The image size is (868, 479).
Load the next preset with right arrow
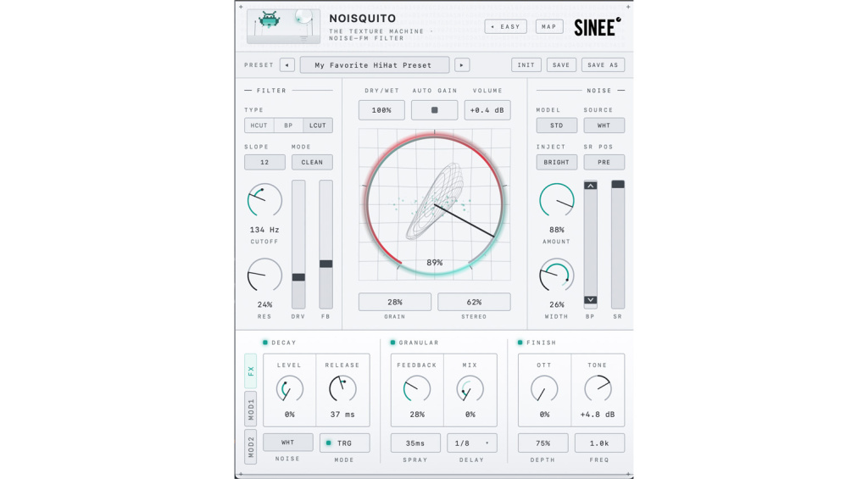[462, 64]
